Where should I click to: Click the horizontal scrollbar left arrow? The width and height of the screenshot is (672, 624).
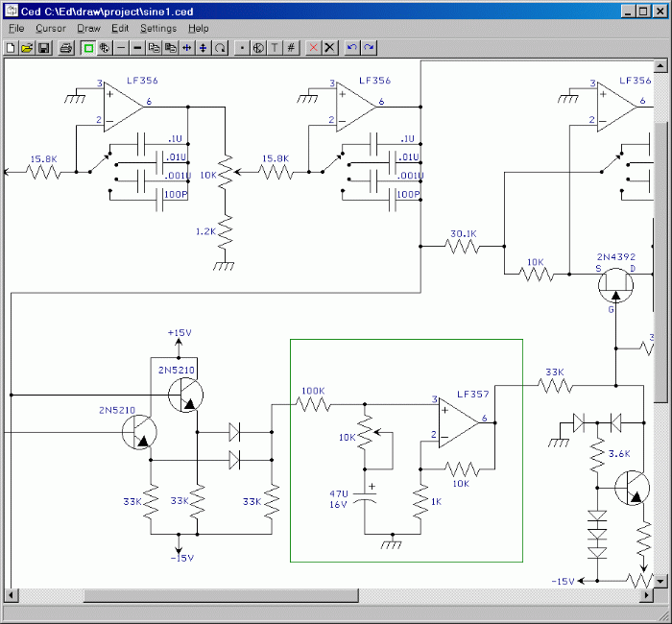click(11, 596)
